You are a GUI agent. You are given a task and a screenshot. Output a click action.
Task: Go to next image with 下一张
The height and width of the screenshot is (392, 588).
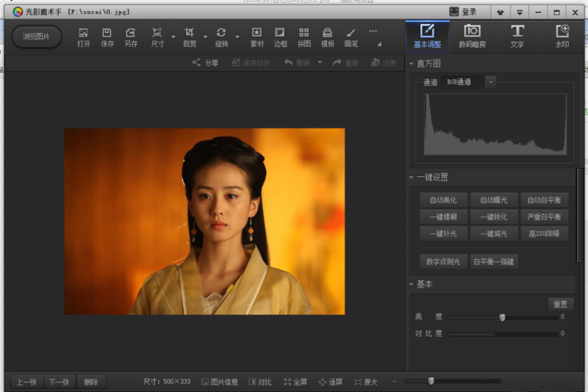coord(60,382)
